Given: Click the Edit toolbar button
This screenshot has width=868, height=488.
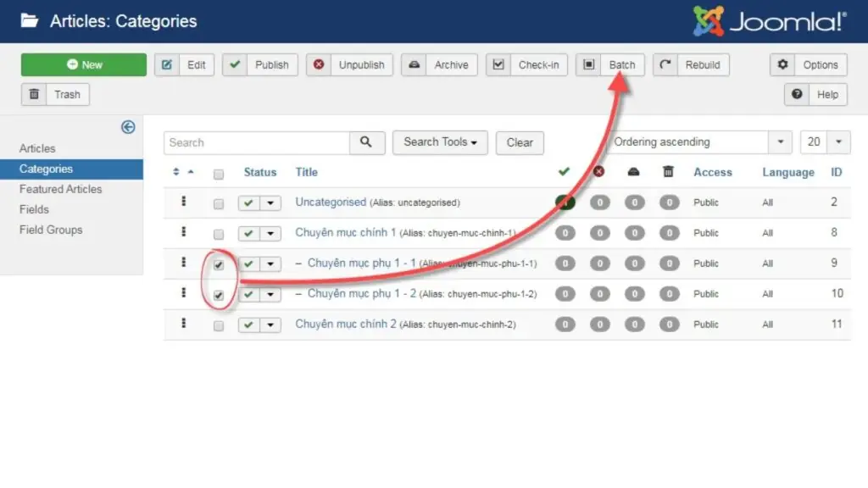Looking at the screenshot, I should tap(184, 64).
